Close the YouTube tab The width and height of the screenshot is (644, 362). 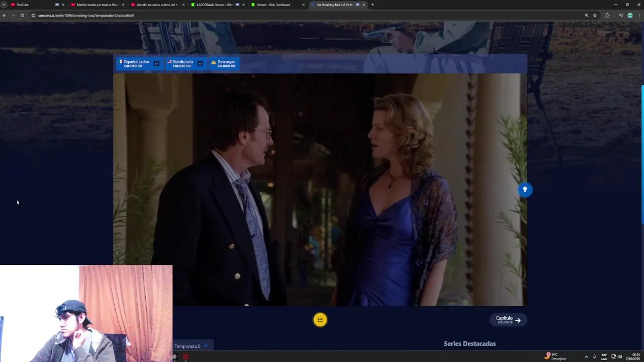63,5
